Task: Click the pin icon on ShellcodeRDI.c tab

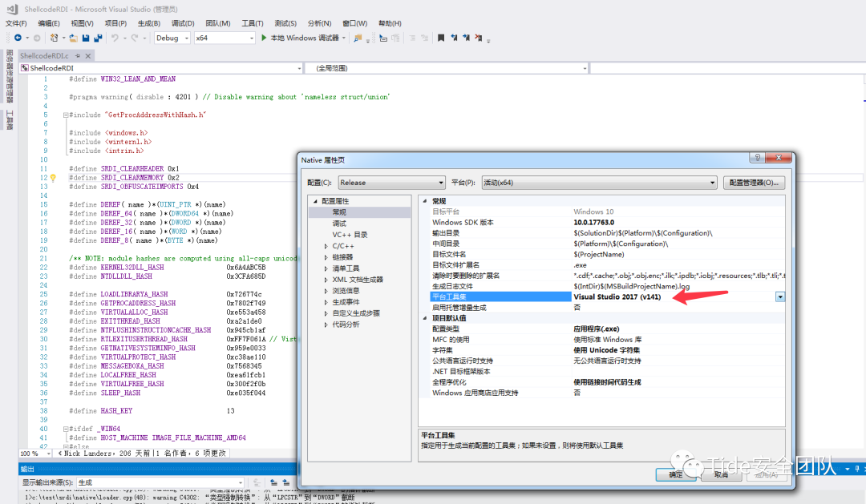Action: [x=78, y=56]
